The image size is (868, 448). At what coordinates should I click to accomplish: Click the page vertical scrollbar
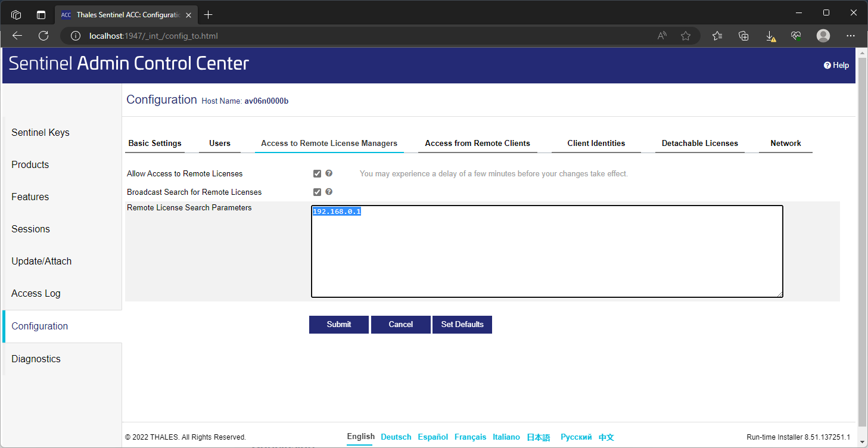(862, 238)
